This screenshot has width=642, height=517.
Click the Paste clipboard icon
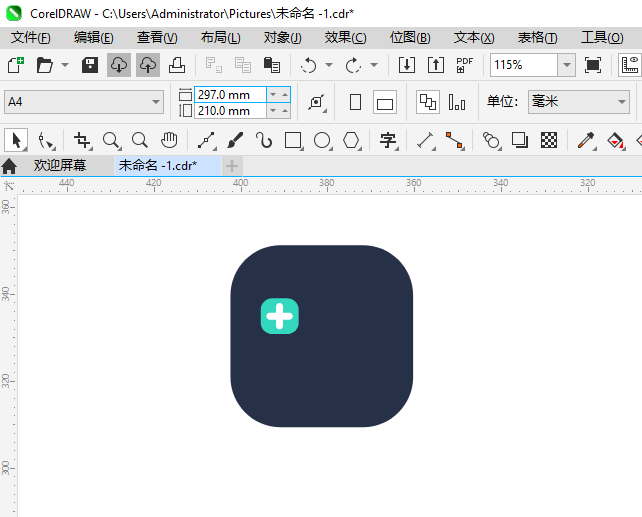coord(272,65)
